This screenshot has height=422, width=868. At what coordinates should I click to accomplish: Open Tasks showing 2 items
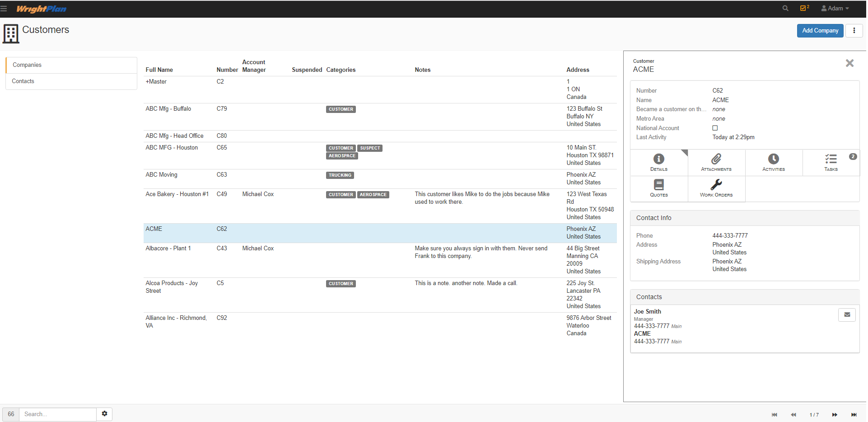pyautogui.click(x=831, y=162)
